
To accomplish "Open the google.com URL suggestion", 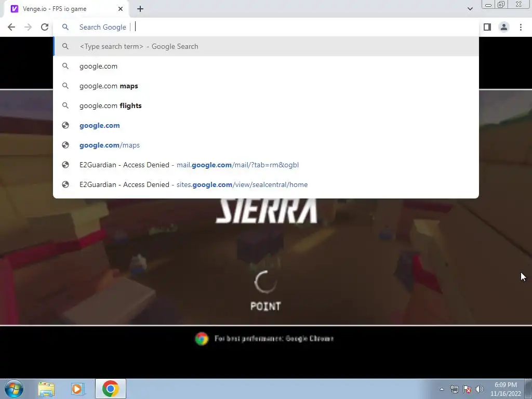I will pos(266,125).
